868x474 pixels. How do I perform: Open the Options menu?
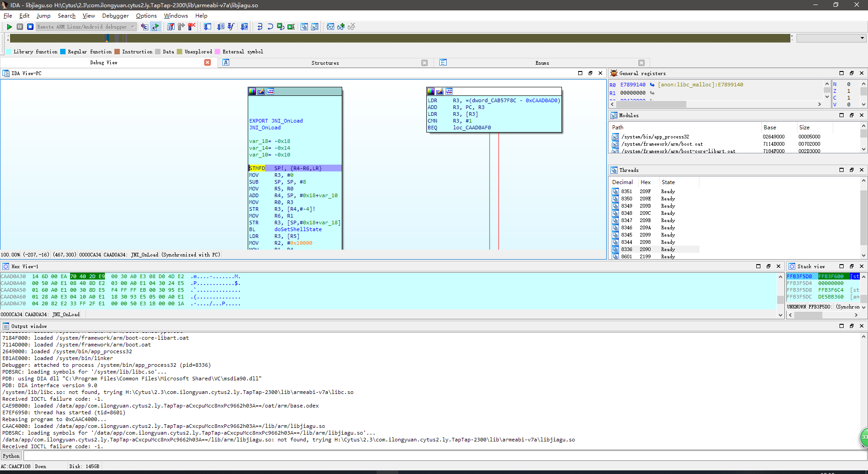pyautogui.click(x=146, y=16)
